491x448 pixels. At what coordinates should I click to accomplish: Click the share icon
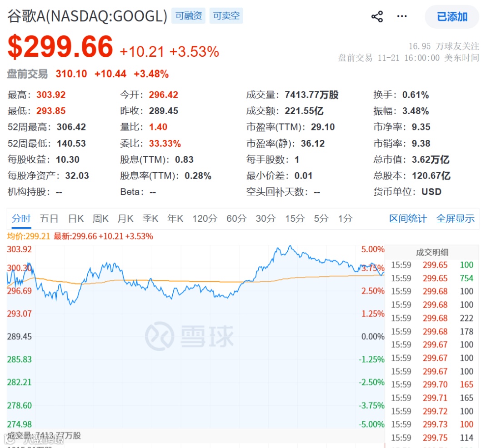(x=377, y=16)
